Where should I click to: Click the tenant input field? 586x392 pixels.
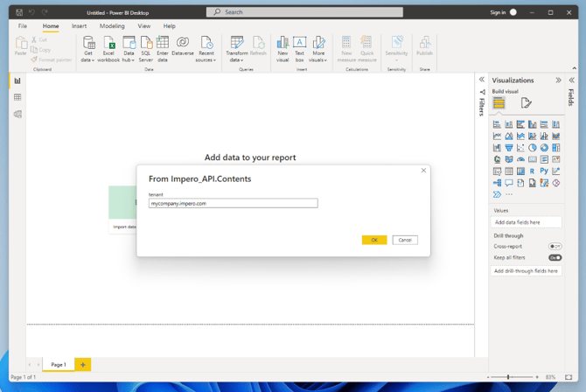coord(233,203)
